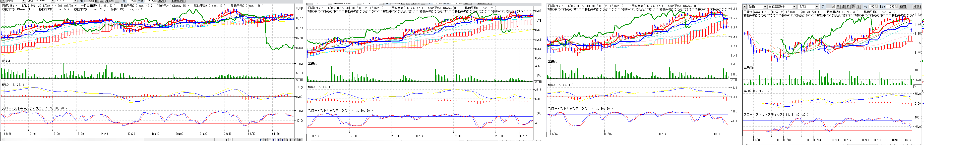Toggle the T tick button in 60-minute chart toolbar
Screen dimensions: 980x168
[858, 7]
